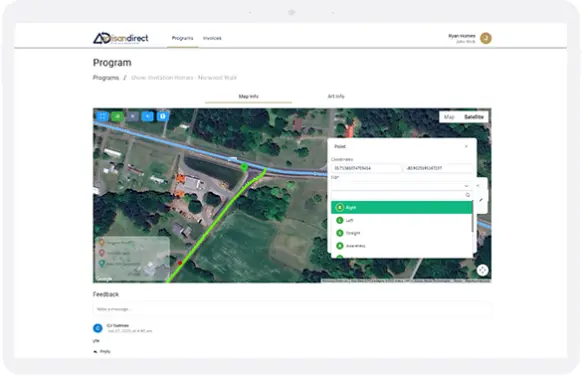
Task: Click the search magnifier in sign list
Action: point(467,195)
